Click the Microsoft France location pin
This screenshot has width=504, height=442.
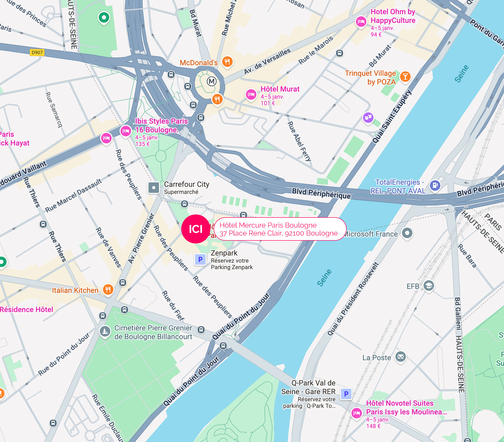(x=407, y=233)
